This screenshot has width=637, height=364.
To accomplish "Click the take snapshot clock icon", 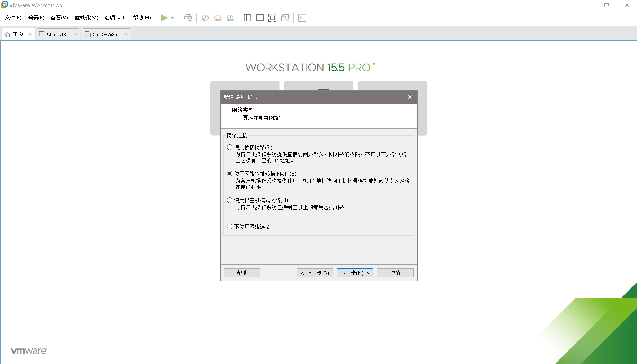I will click(205, 18).
